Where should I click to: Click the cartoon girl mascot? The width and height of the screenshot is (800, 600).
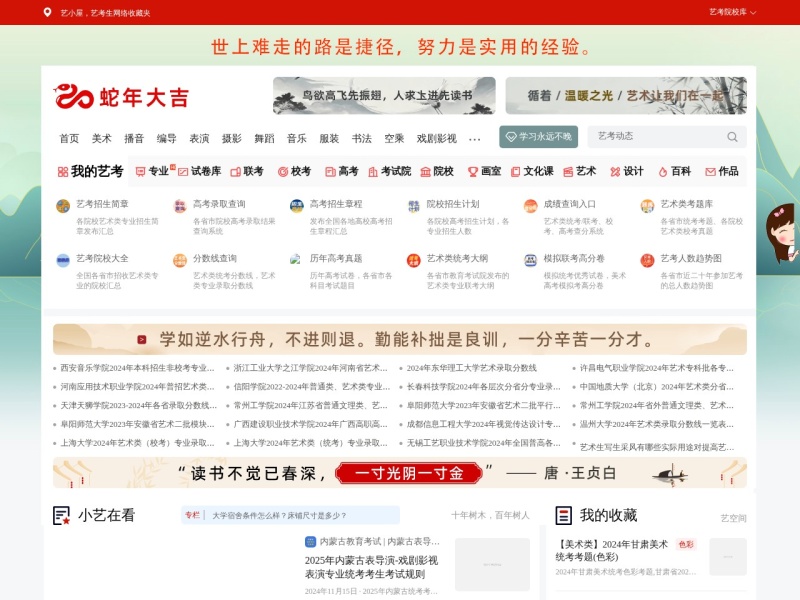[782, 234]
